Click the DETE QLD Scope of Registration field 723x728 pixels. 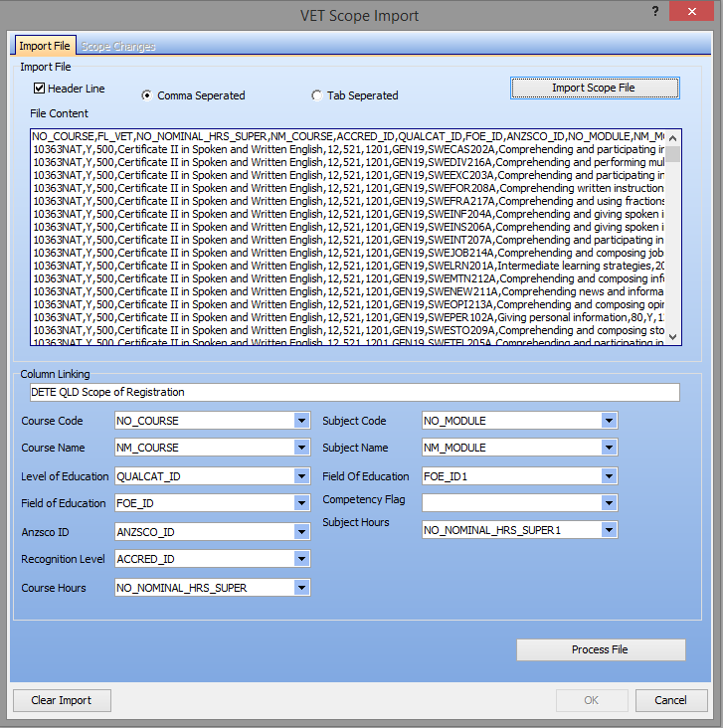click(x=354, y=392)
